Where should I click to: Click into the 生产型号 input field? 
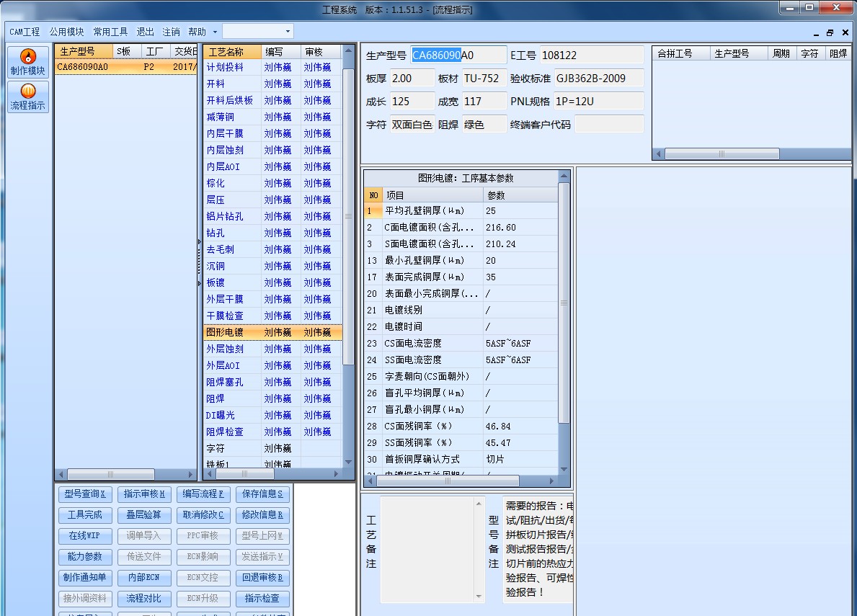point(458,55)
